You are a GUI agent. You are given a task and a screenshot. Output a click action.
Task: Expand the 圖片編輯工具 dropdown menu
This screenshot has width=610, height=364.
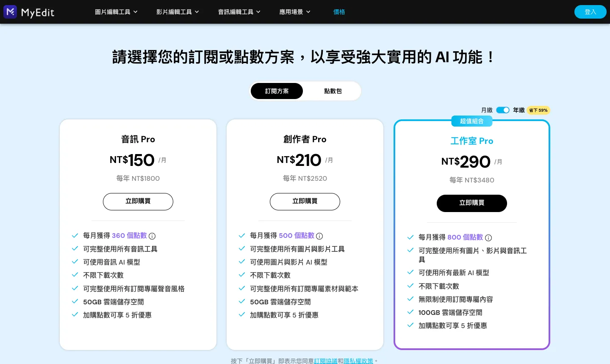pos(116,12)
